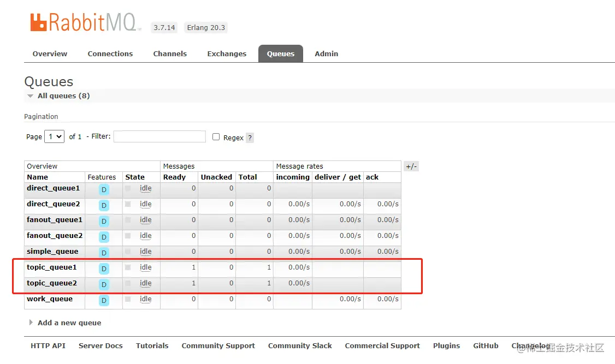Click the 3.7.14 version badge
This screenshot has height=364, width=615.
click(x=164, y=27)
